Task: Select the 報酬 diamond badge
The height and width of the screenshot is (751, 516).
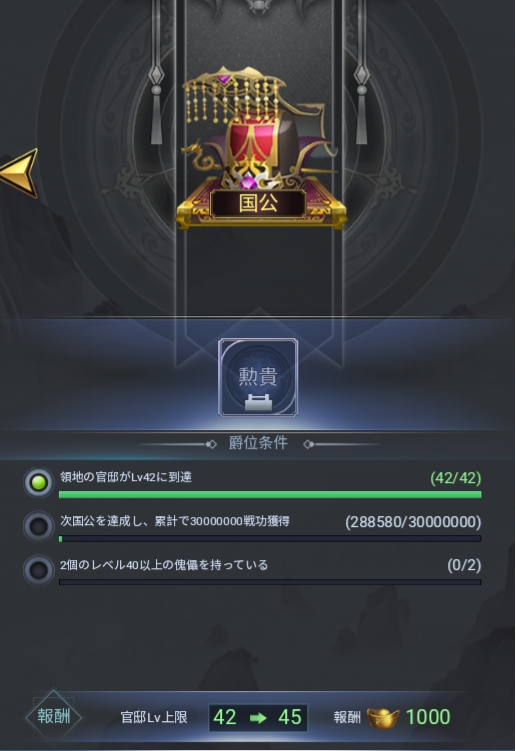Action: pyautogui.click(x=54, y=717)
